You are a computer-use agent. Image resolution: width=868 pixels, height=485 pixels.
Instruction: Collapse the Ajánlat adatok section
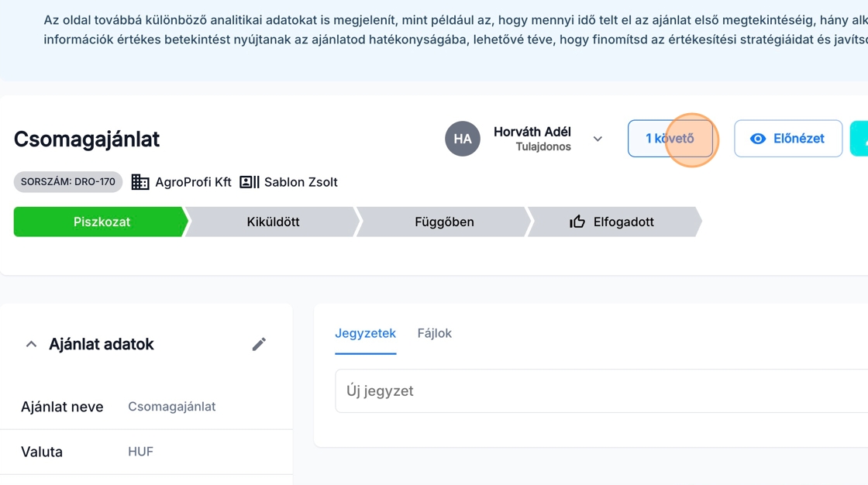tap(32, 344)
